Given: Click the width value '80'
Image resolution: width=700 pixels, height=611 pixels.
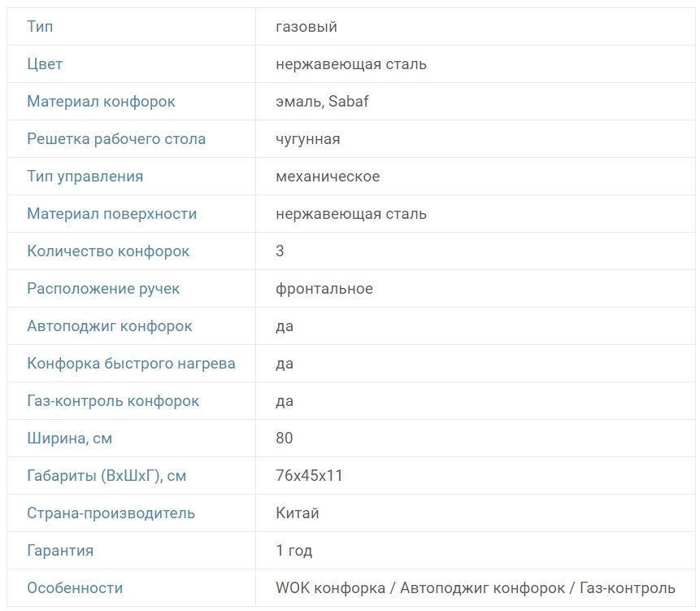Looking at the screenshot, I should 285,439.
